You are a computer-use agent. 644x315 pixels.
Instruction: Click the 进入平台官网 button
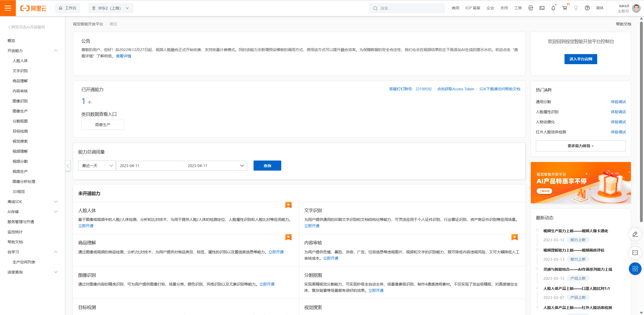pyautogui.click(x=581, y=59)
